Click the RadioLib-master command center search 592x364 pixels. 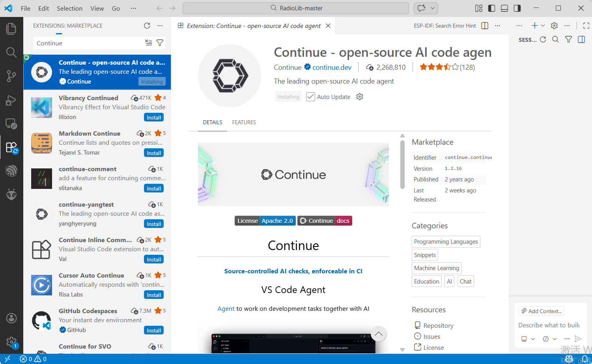pos(296,8)
